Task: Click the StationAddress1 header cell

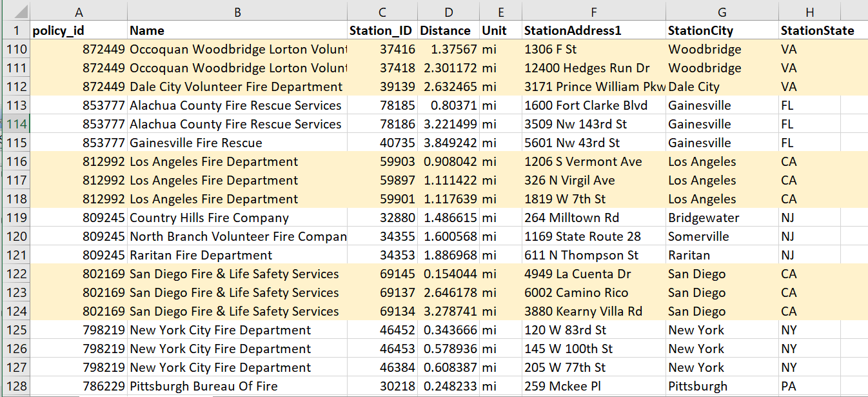Action: tap(594, 30)
